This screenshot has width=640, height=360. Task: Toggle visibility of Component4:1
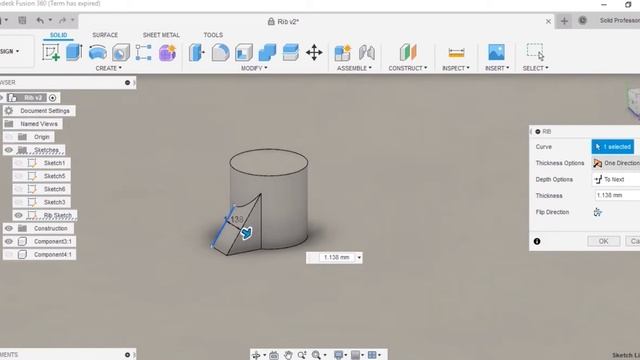(9, 254)
